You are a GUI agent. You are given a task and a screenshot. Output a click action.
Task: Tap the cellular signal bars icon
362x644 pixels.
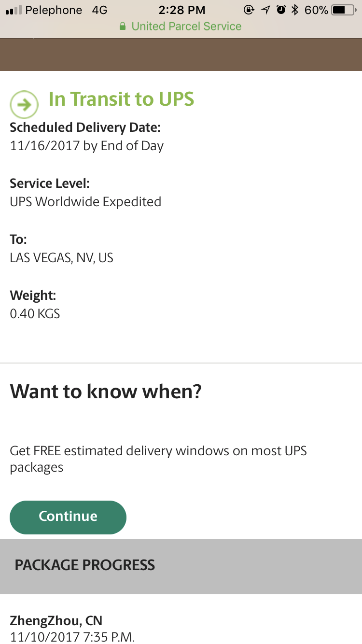13,10
